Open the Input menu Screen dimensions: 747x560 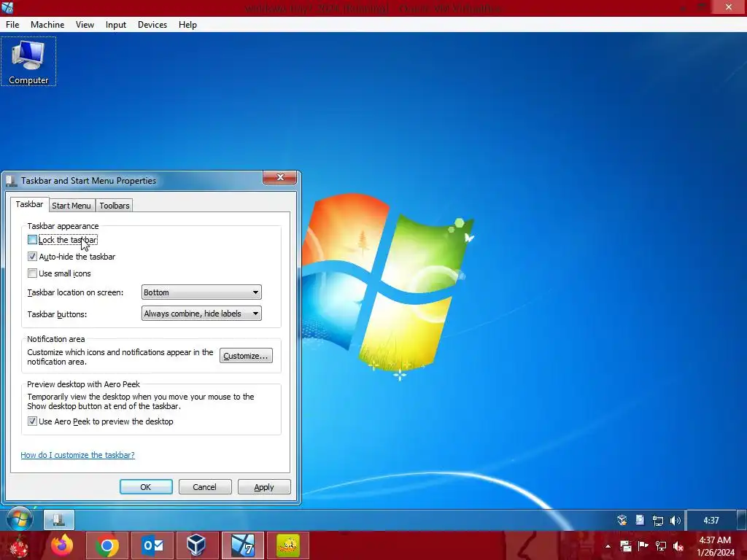point(116,25)
